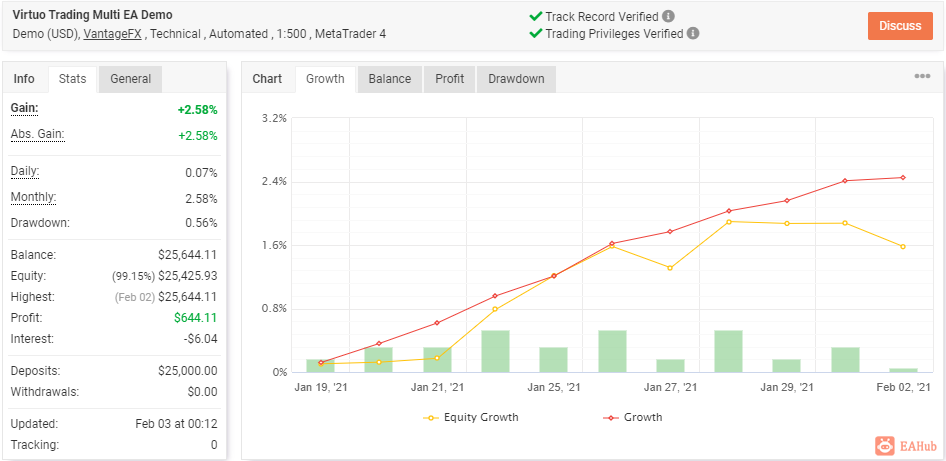Click the EAHub logo icon

pos(884,446)
